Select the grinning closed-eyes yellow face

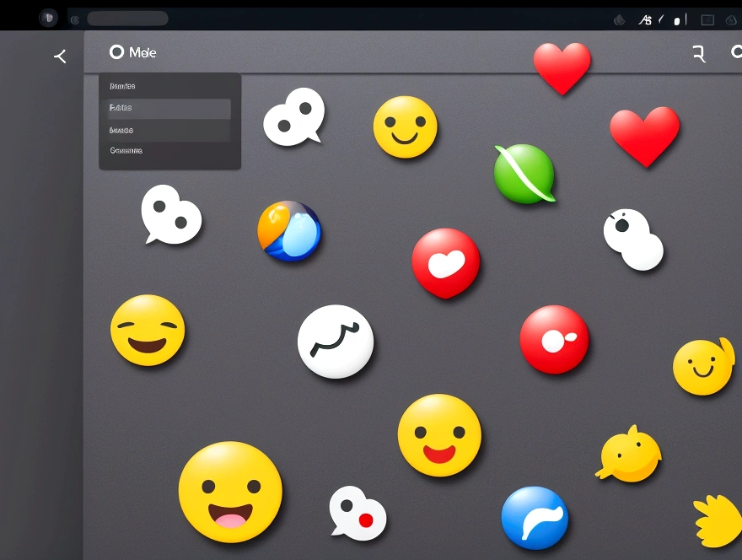point(148,331)
